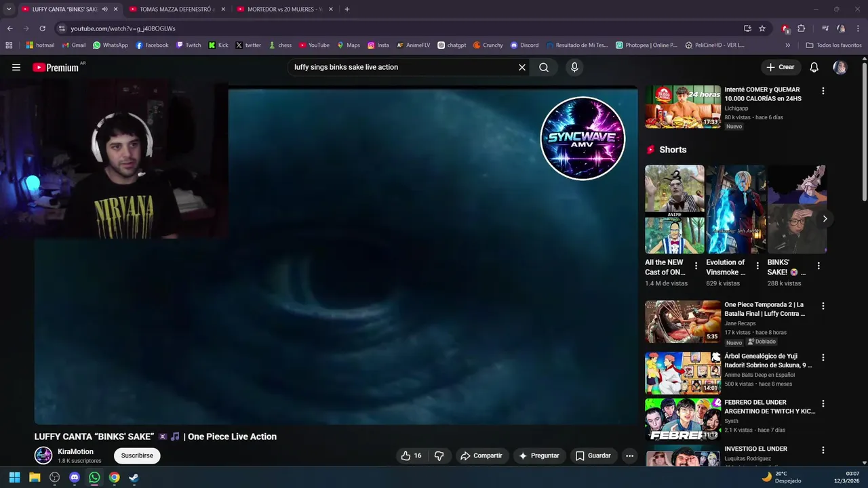Reload the current page
The height and width of the screenshot is (488, 868).
point(42,28)
